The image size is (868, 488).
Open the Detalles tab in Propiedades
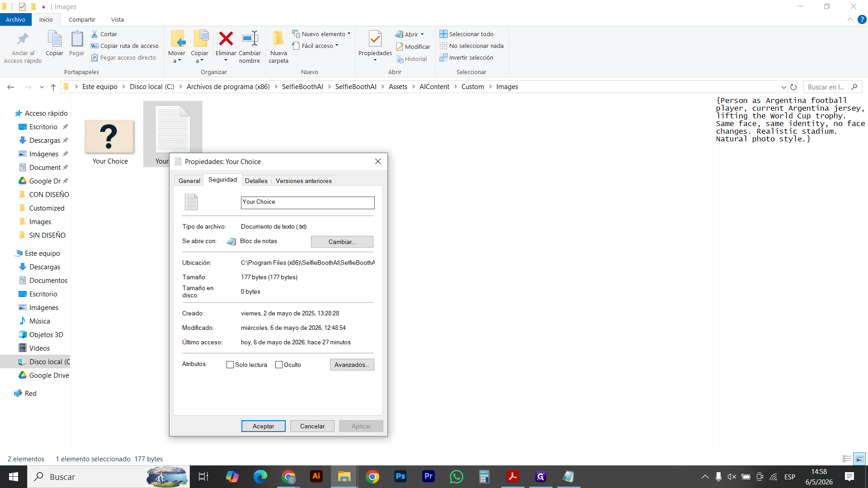click(256, 181)
